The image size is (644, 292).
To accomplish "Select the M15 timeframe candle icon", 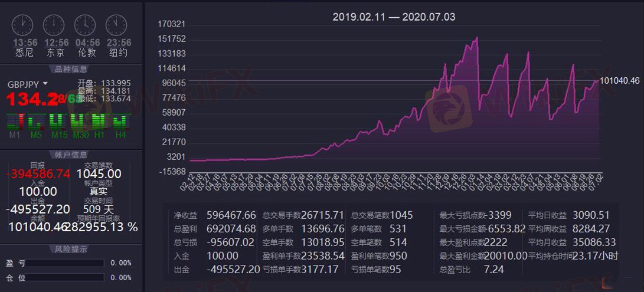I will click(57, 122).
